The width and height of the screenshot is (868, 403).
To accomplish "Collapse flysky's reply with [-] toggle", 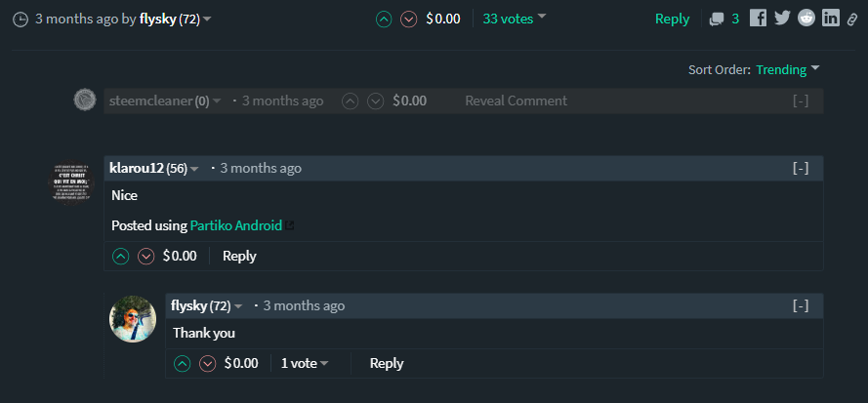I will point(801,305).
